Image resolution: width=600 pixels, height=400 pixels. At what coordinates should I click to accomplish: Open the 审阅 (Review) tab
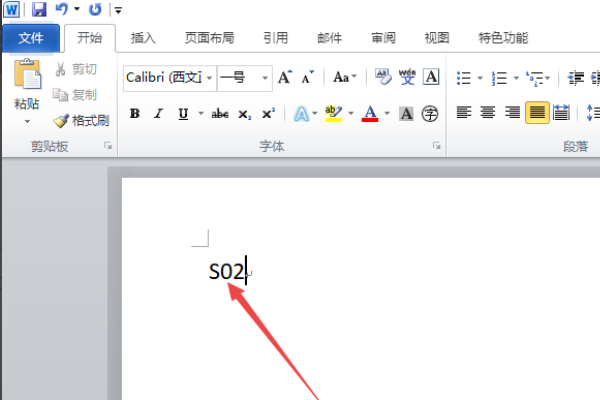click(x=383, y=38)
